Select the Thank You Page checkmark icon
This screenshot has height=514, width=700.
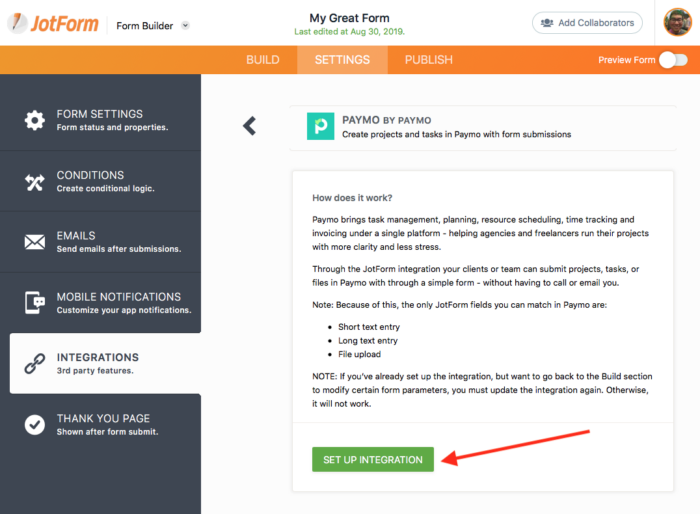click(35, 425)
